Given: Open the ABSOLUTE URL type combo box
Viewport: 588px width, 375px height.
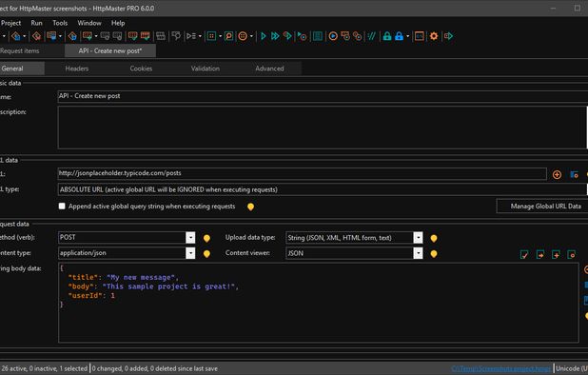Looking at the screenshot, I should pyautogui.click(x=323, y=189).
